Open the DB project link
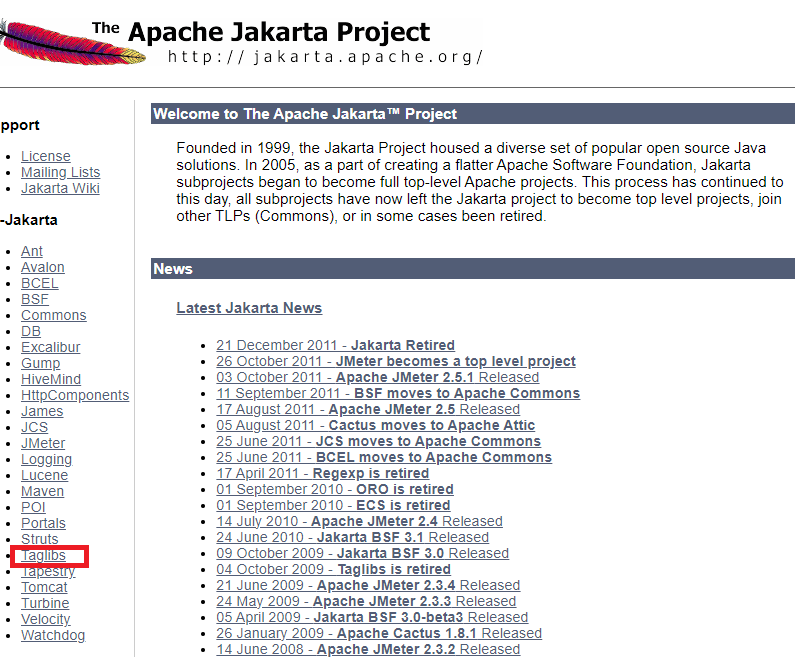810x657 pixels. (31, 331)
